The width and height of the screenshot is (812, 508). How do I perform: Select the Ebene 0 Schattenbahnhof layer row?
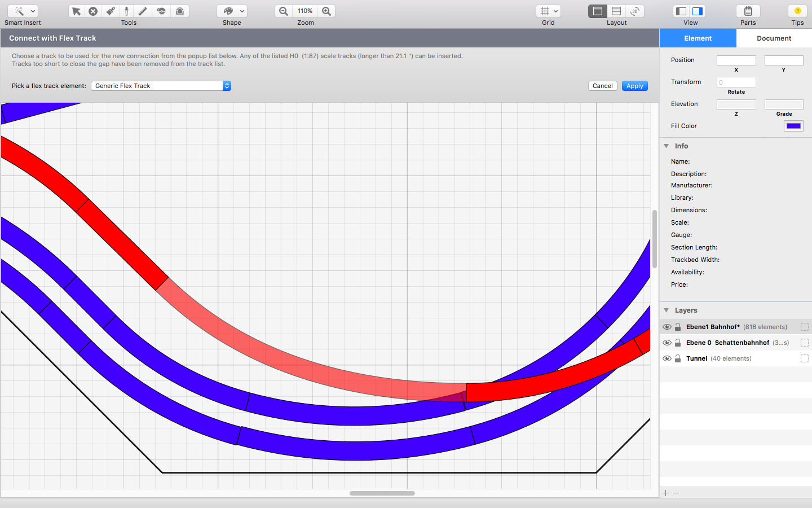736,343
